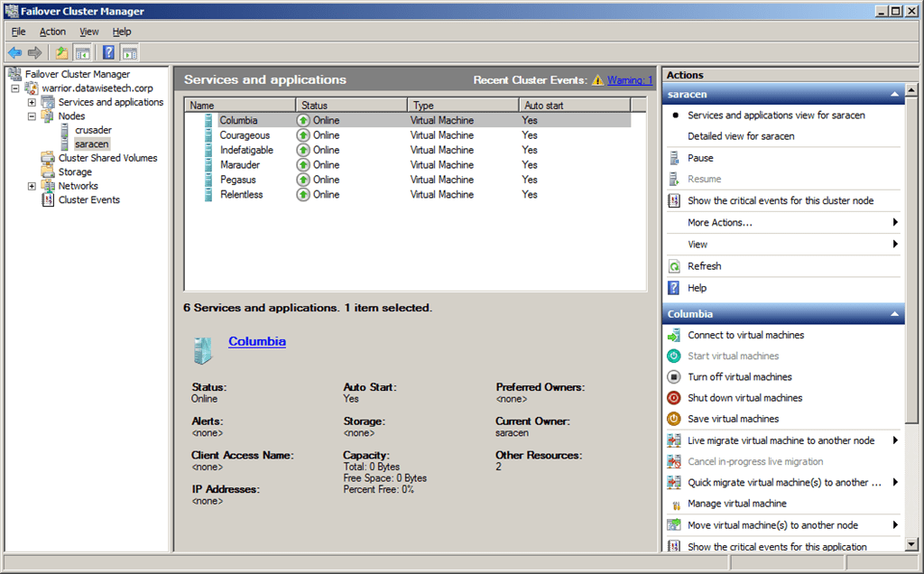Click the Pause node icon

[x=673, y=158]
